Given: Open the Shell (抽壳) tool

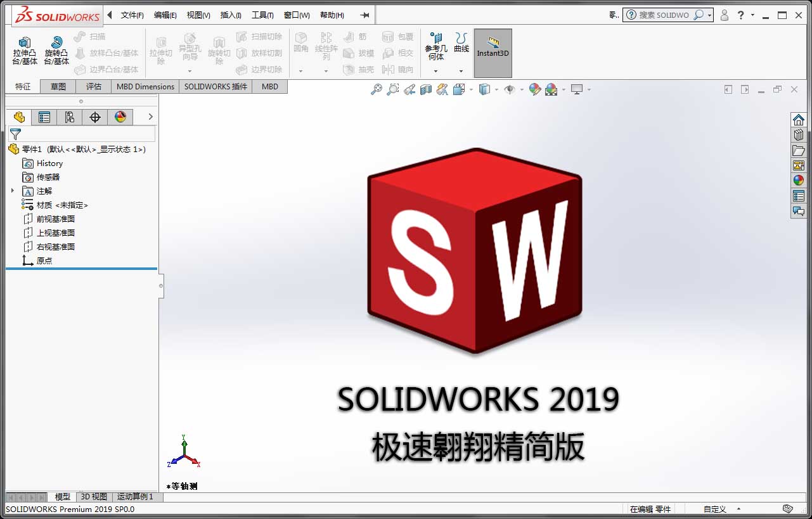Looking at the screenshot, I should [361, 70].
